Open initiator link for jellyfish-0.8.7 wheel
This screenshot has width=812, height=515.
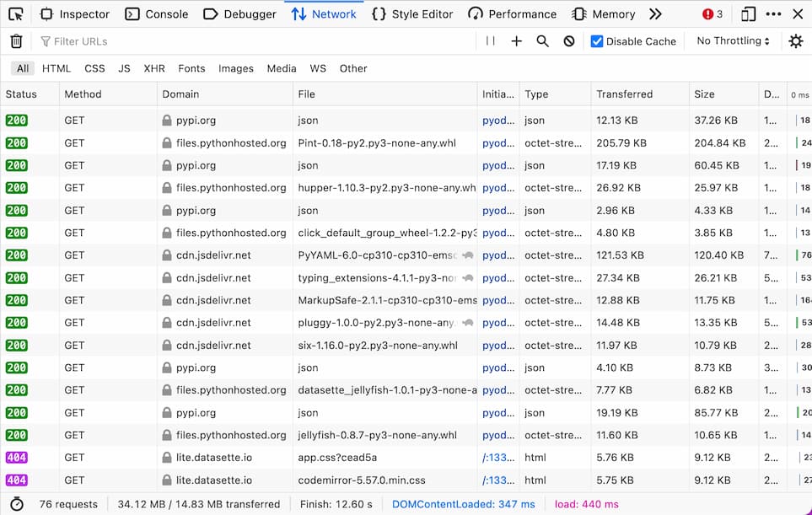[x=498, y=435]
